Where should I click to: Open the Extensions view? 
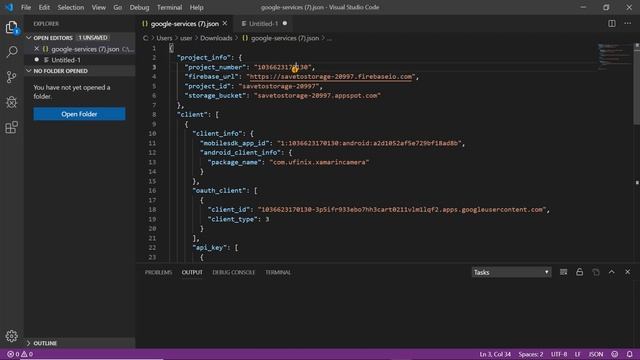tap(12, 127)
